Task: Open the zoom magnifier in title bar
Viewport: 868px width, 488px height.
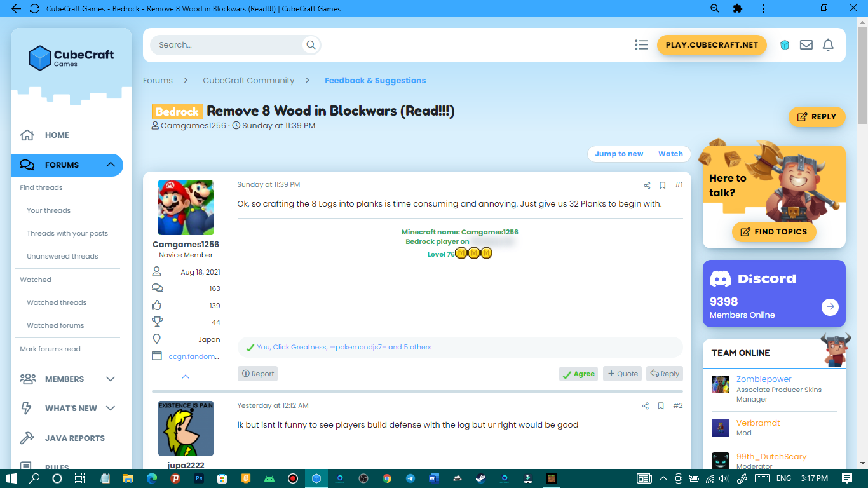Action: click(x=715, y=8)
